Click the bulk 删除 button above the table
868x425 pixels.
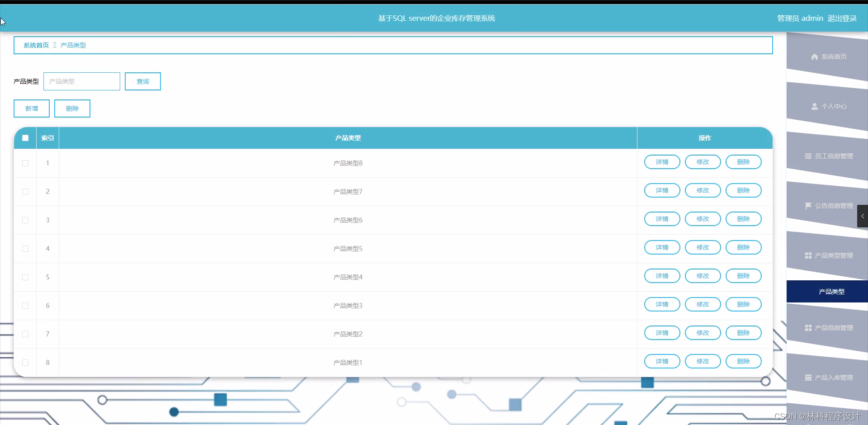coord(72,109)
